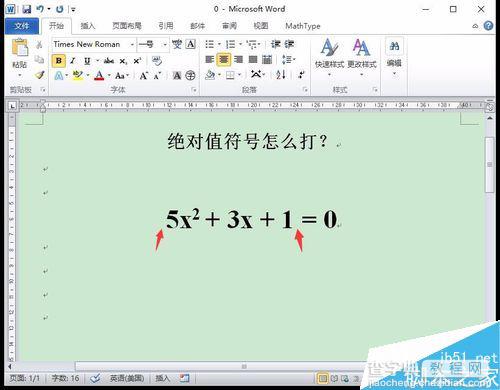This screenshot has width=500, height=390.
Task: Switch to the MathType tab
Action: point(303,26)
